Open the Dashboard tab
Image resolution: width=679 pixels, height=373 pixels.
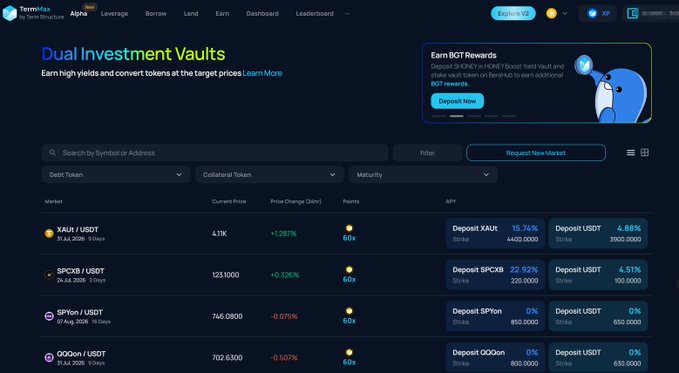(x=262, y=13)
